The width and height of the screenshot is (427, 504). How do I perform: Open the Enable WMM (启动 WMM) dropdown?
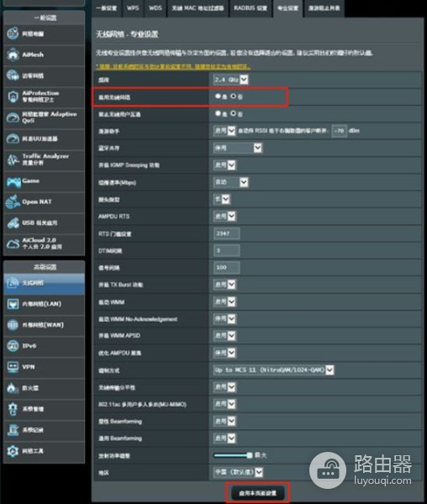coord(224,302)
